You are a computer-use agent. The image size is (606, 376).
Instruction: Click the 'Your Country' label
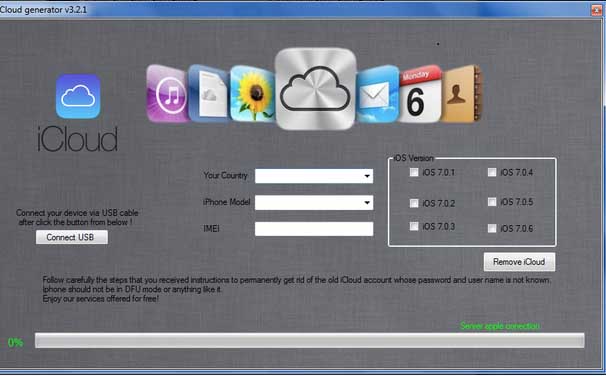[225, 175]
